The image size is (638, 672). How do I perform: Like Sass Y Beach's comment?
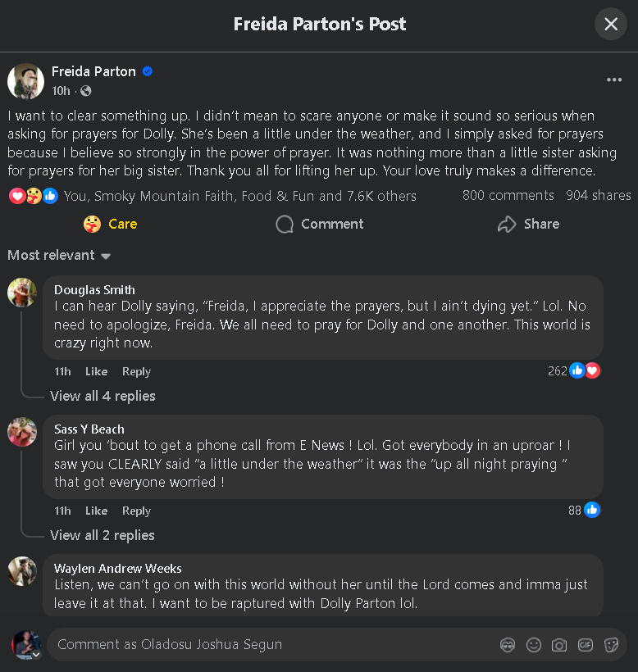[96, 511]
